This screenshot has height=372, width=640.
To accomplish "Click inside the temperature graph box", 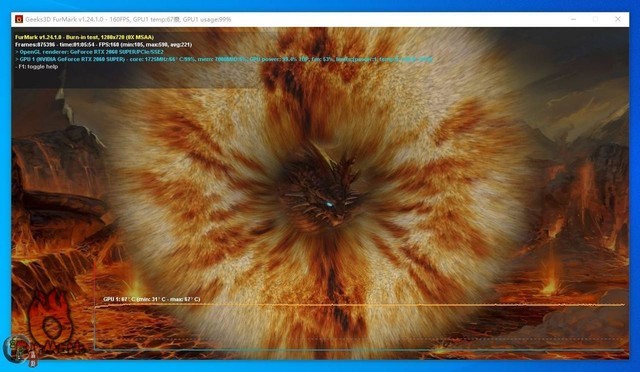I will 359,327.
